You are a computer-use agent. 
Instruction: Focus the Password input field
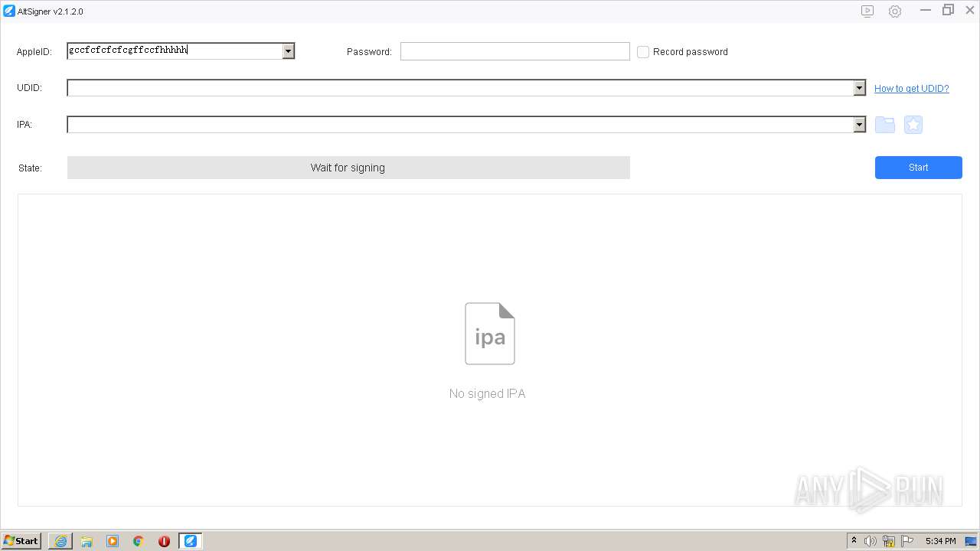515,51
